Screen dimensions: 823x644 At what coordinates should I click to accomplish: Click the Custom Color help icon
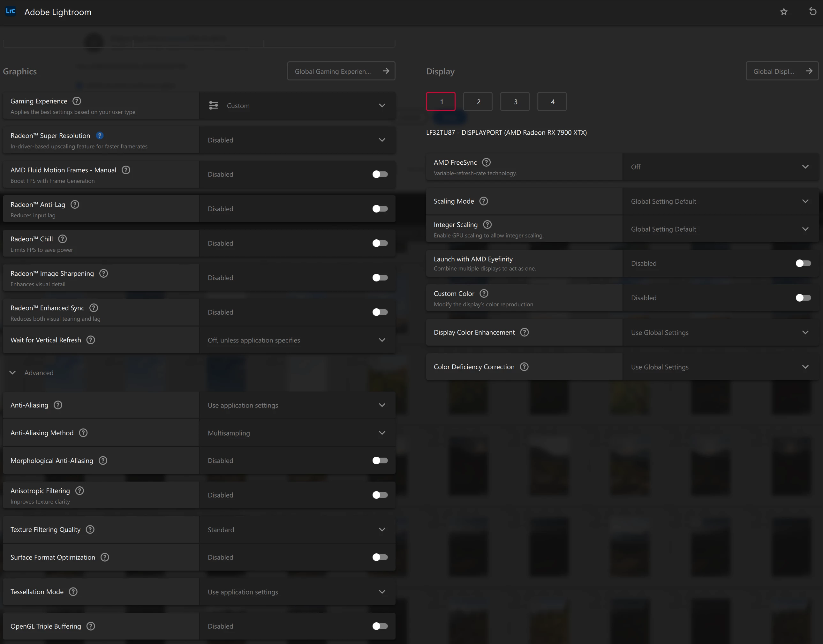click(484, 294)
